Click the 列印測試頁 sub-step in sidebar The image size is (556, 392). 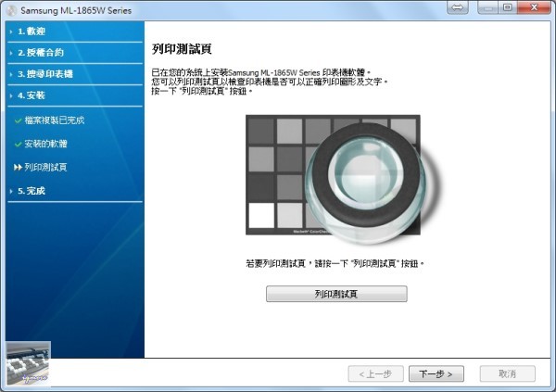click(x=45, y=167)
